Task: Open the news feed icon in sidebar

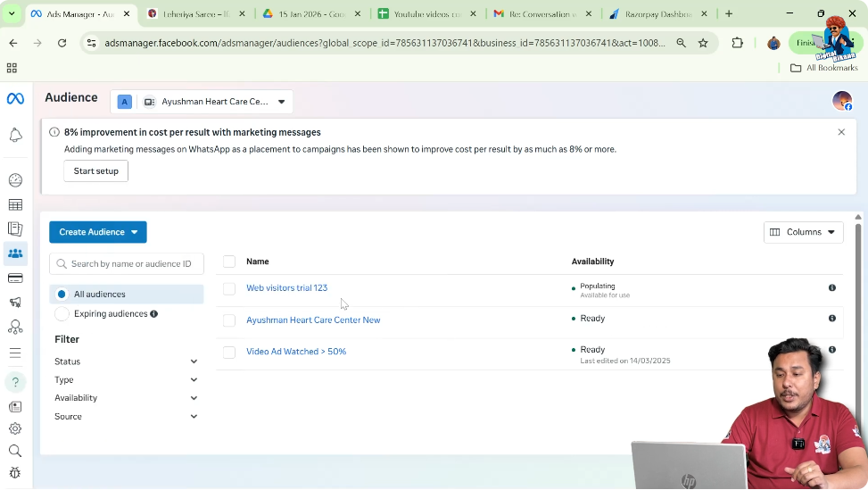Action: coord(15,407)
